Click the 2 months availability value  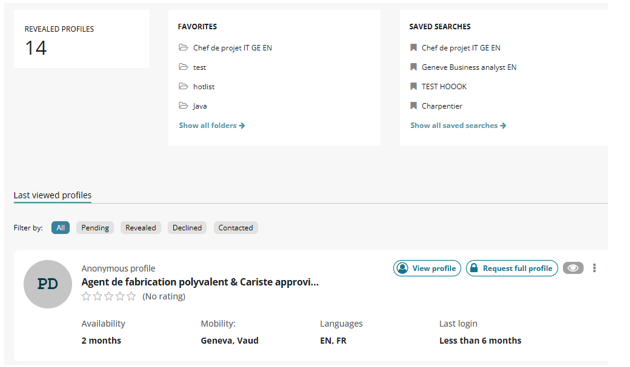101,340
